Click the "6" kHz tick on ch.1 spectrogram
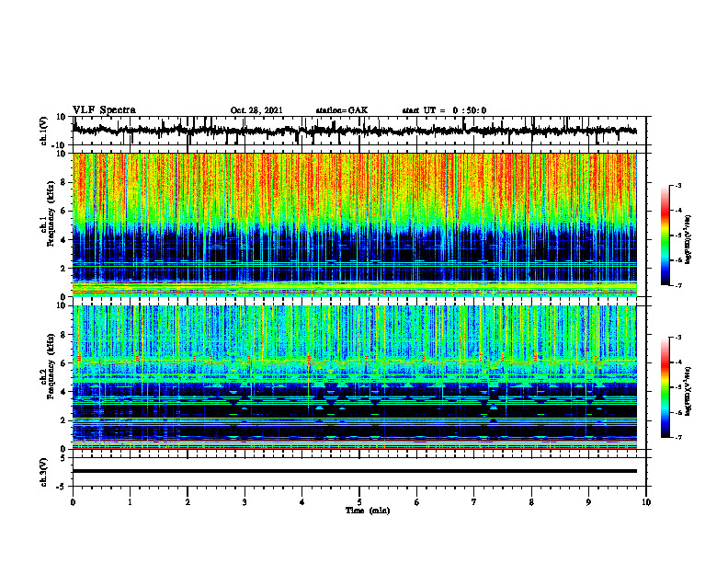Viewport: 728px width, 563px height. tap(63, 211)
